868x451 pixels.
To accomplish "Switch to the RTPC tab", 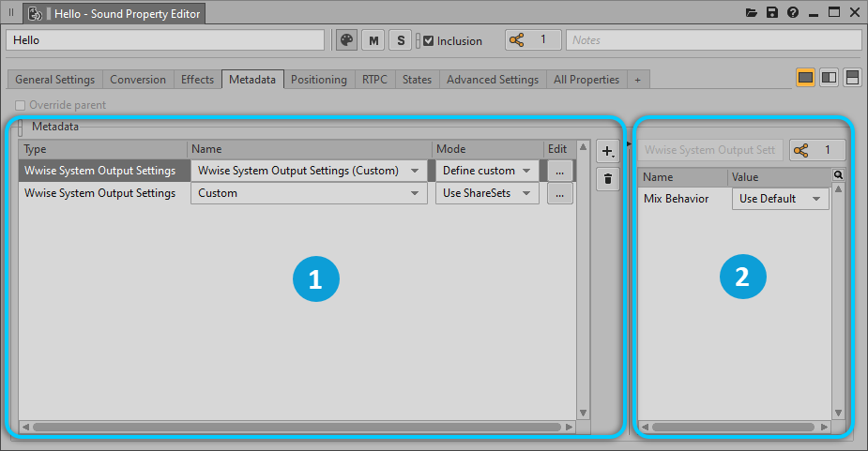I will pyautogui.click(x=374, y=80).
